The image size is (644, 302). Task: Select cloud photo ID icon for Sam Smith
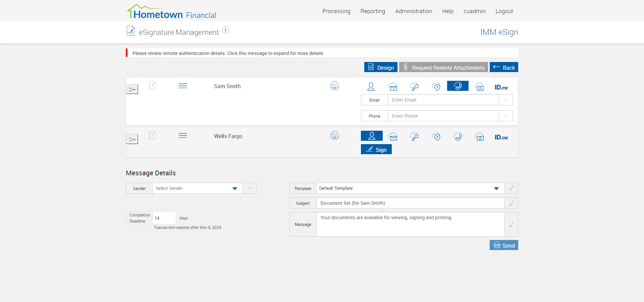tap(480, 86)
